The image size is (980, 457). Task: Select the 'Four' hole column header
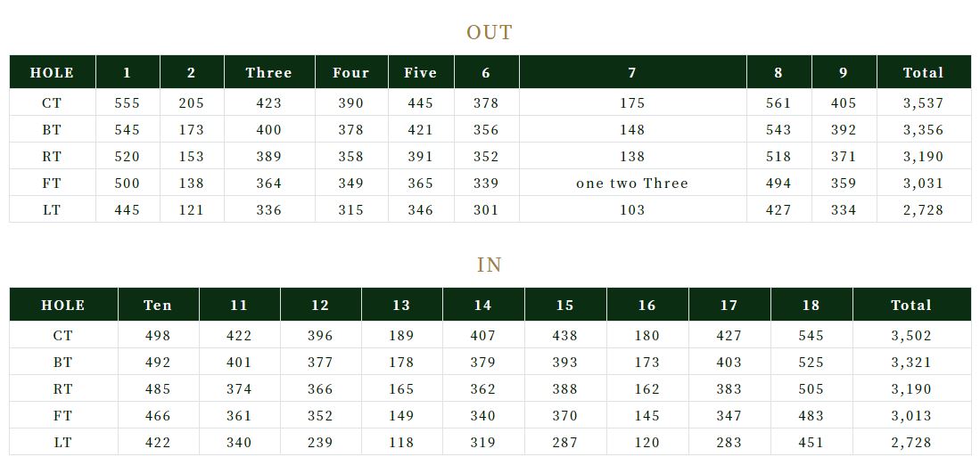pyautogui.click(x=351, y=72)
